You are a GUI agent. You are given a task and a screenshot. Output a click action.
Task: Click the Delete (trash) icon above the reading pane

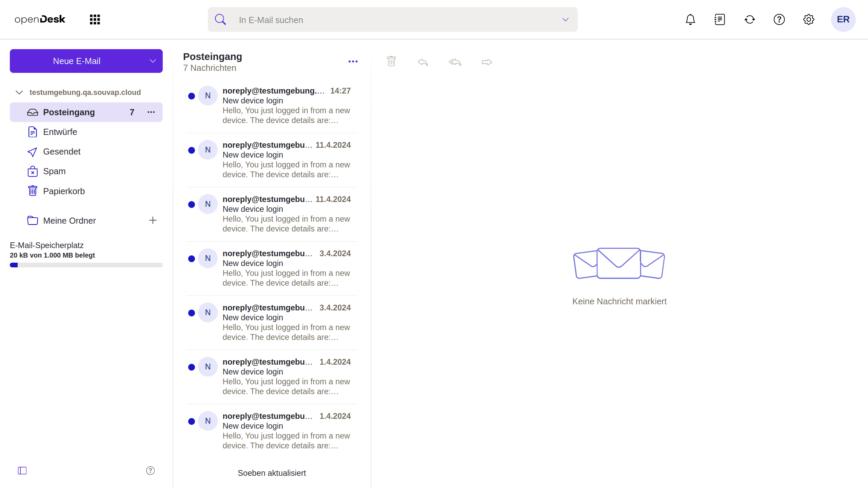click(391, 61)
